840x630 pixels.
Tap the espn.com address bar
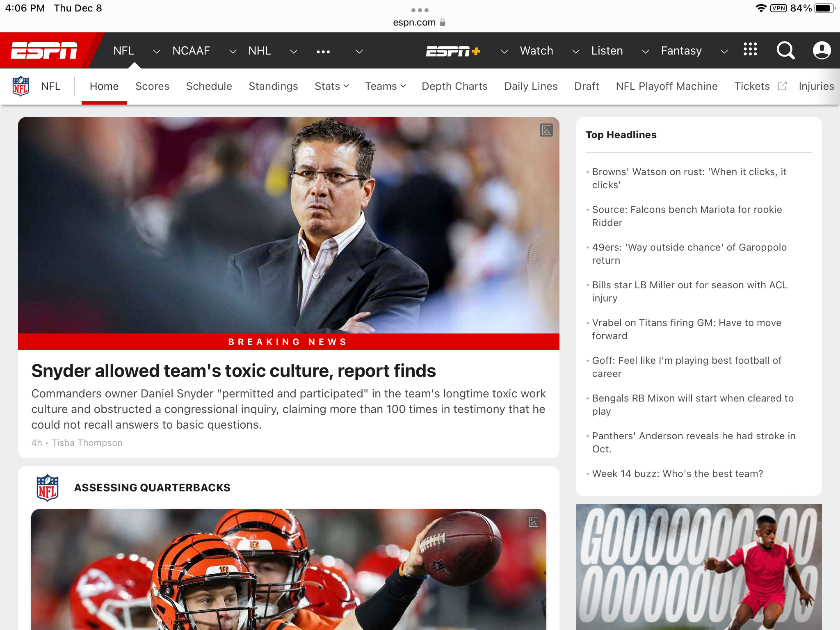point(419,22)
